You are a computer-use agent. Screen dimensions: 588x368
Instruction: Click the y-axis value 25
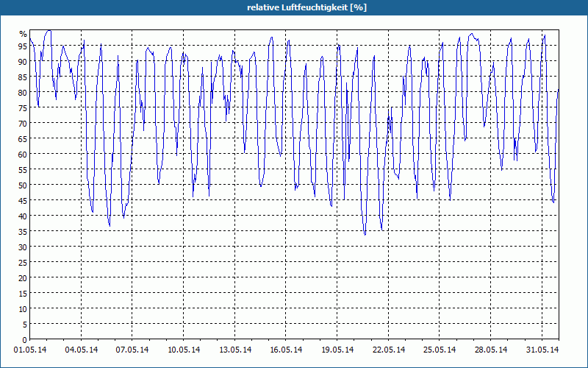(x=23, y=263)
